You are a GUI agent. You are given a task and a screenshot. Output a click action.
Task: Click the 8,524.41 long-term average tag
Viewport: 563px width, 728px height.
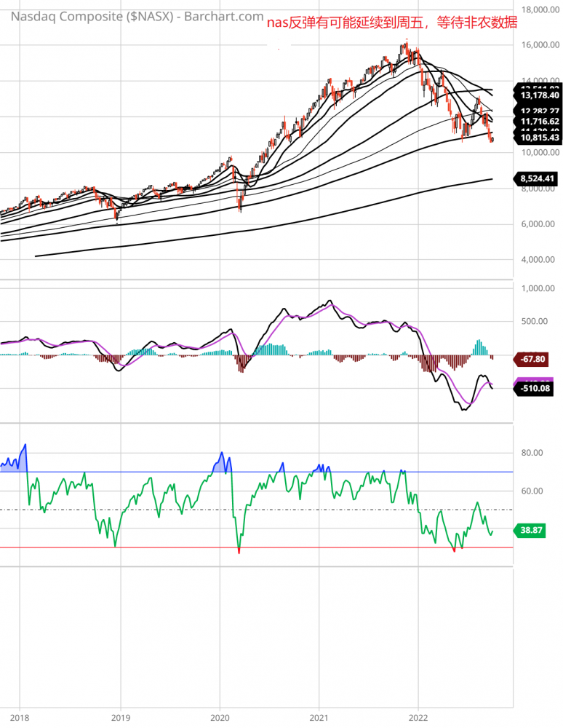[x=540, y=177]
